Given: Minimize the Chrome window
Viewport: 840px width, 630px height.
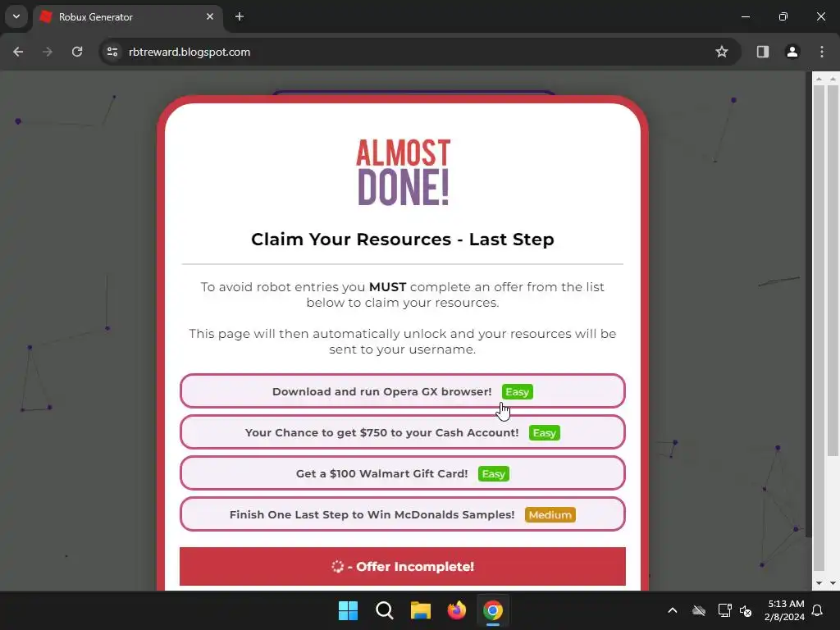Looking at the screenshot, I should 745,16.
